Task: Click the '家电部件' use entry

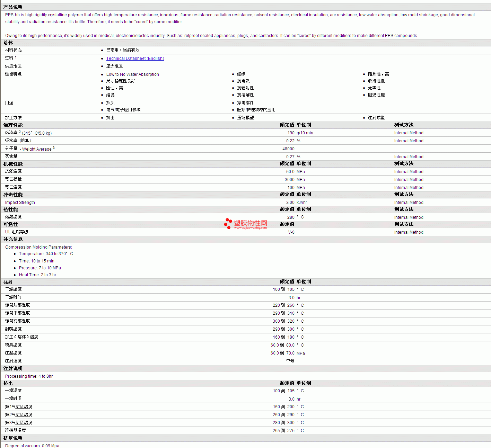Action: (245, 103)
